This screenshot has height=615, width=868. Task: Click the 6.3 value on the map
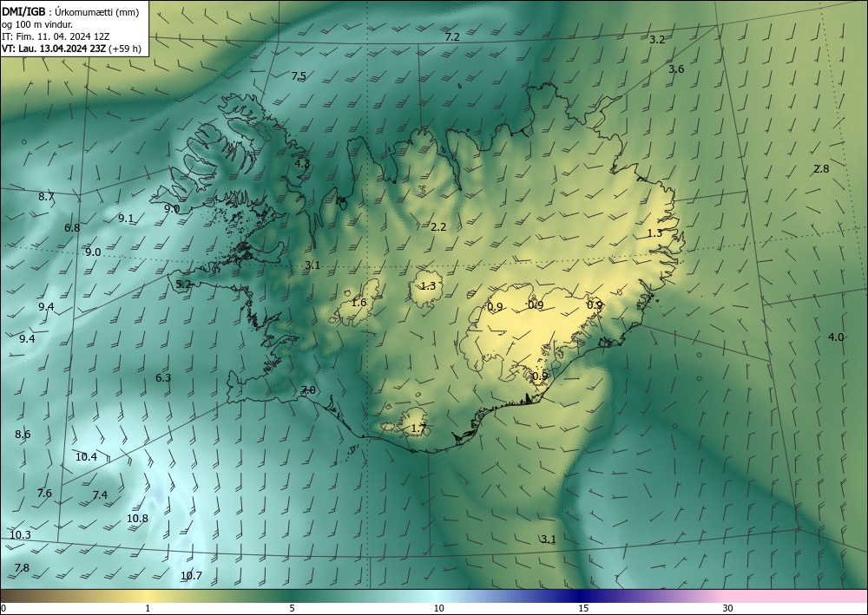pyautogui.click(x=163, y=378)
